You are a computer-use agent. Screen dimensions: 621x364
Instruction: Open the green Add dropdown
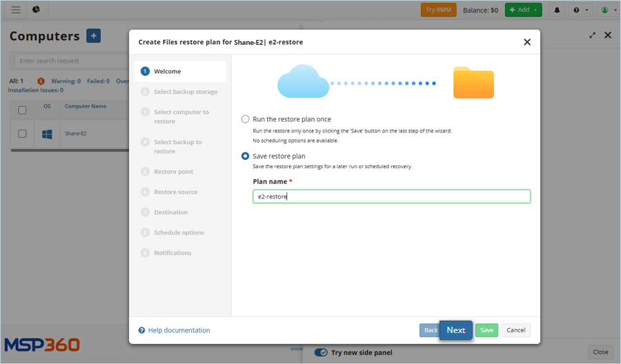pyautogui.click(x=523, y=10)
